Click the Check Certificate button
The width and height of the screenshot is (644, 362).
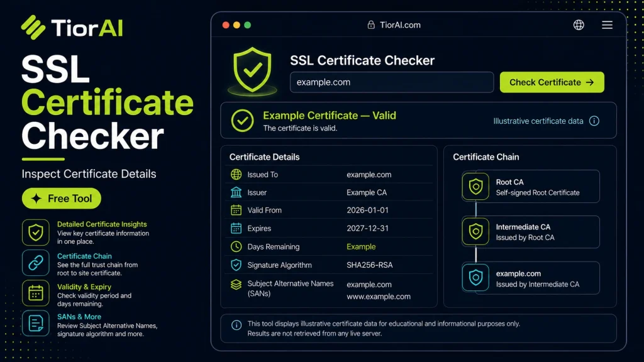click(x=552, y=82)
